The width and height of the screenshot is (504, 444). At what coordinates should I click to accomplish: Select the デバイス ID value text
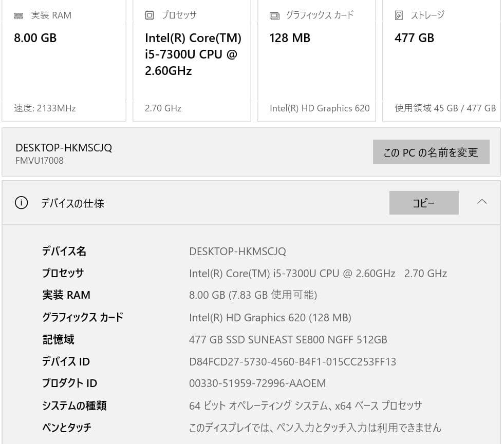coord(293,361)
